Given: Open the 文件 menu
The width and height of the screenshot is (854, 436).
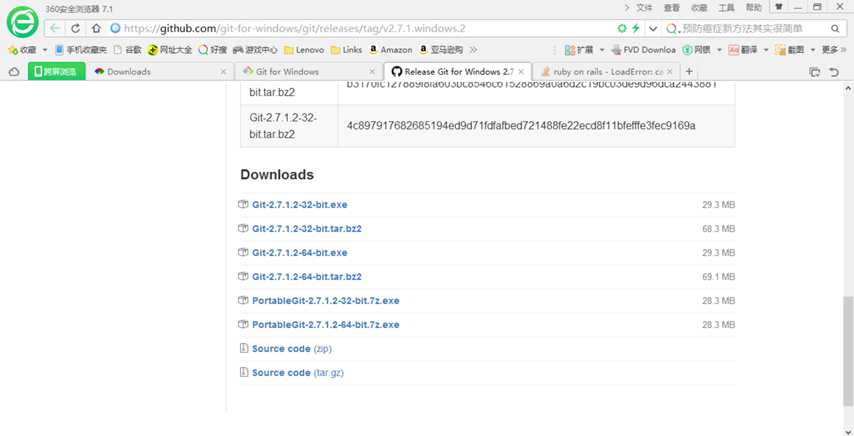Looking at the screenshot, I should (x=644, y=8).
